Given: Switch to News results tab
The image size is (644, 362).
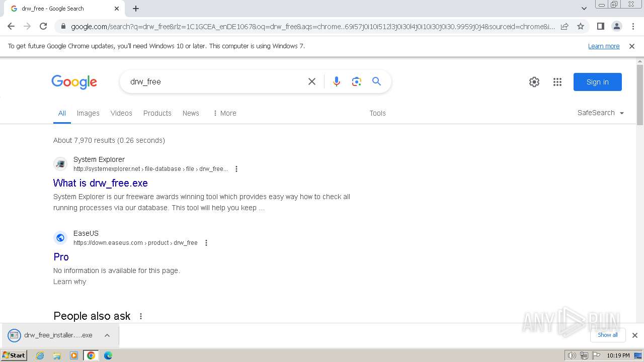Looking at the screenshot, I should click(x=191, y=113).
